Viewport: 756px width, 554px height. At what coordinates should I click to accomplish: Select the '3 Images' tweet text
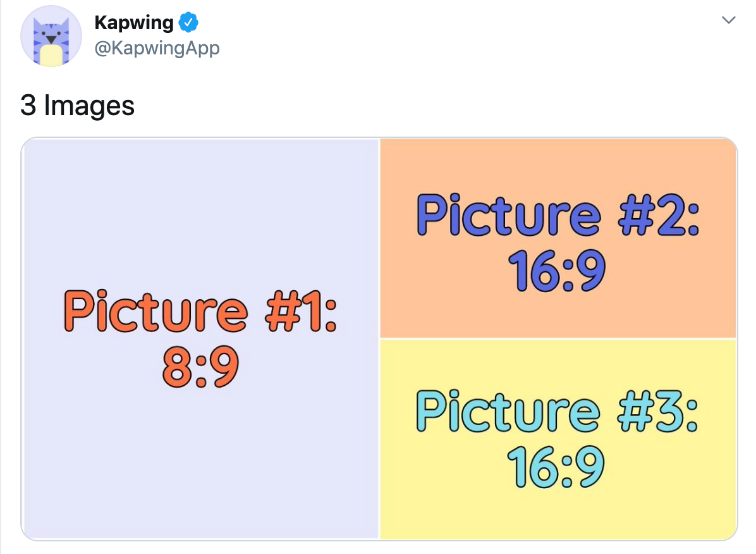coord(76,106)
